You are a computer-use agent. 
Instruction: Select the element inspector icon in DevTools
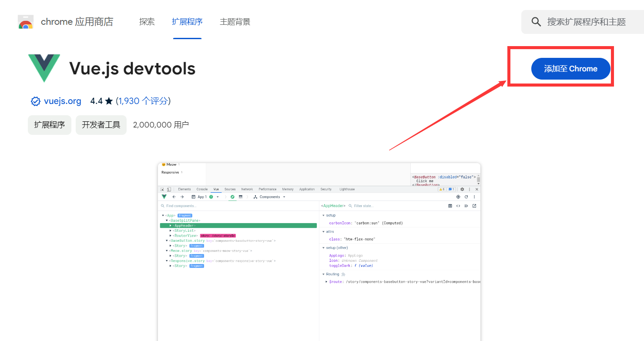point(162,189)
